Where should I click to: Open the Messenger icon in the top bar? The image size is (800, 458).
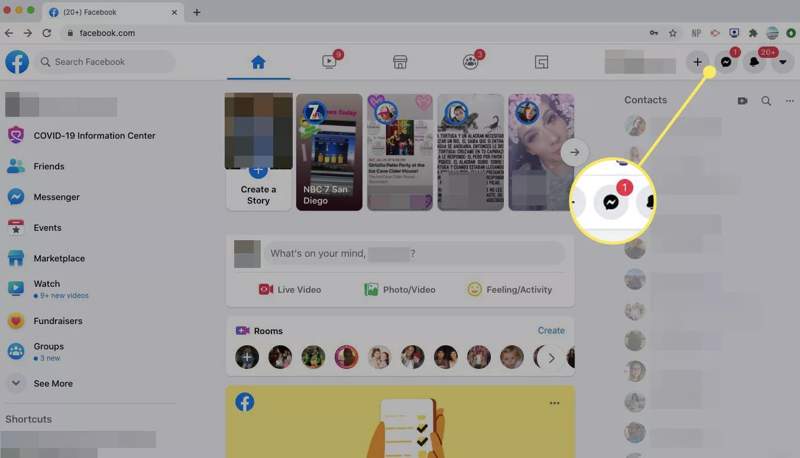tap(726, 62)
